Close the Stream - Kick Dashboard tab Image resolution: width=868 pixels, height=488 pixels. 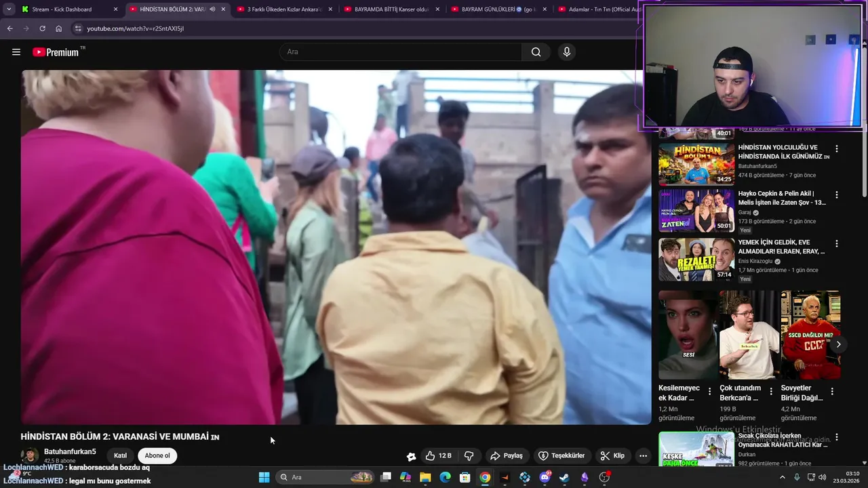115,9
